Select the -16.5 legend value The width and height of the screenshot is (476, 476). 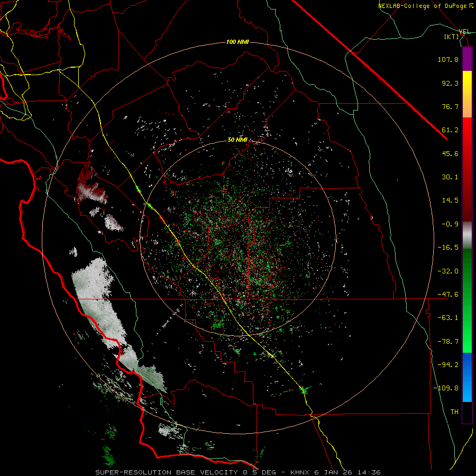pos(448,248)
